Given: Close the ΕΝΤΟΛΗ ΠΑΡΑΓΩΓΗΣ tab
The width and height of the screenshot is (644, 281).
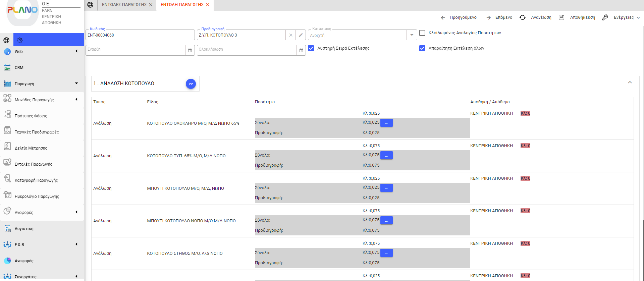Looking at the screenshot, I should [208, 5].
